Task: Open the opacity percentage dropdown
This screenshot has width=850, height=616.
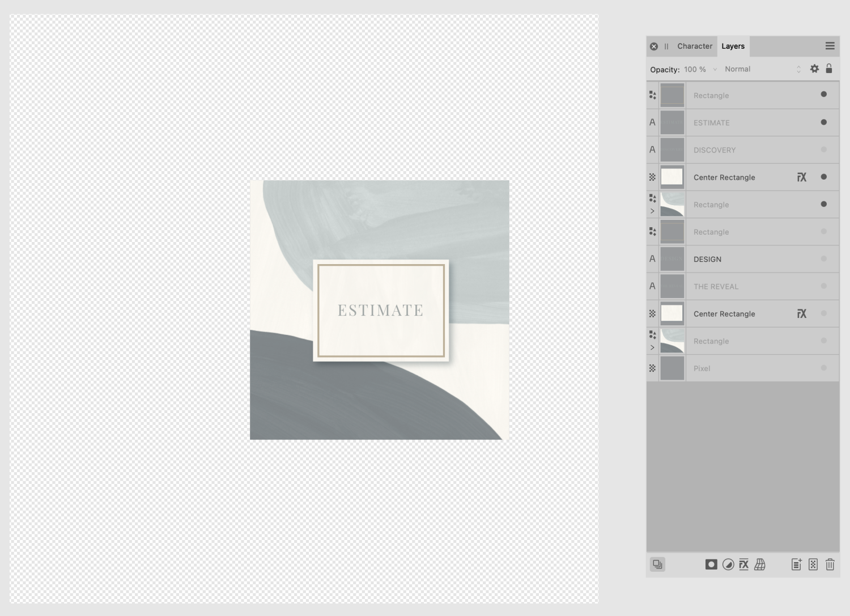Action: (715, 69)
